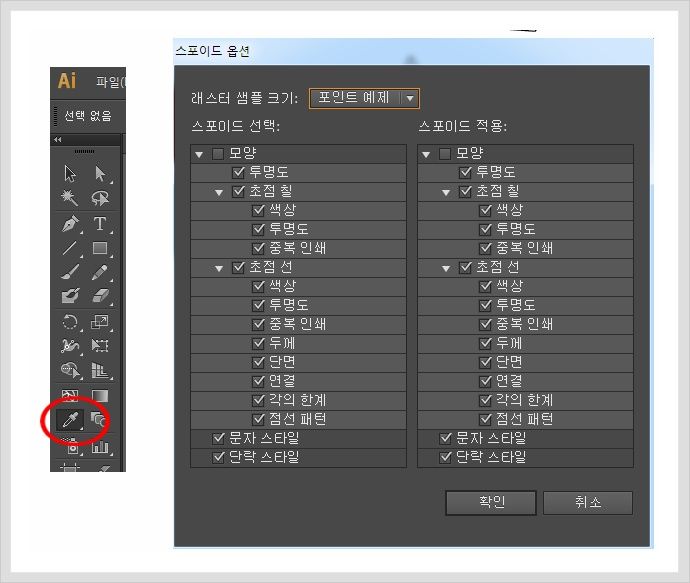This screenshot has width=690, height=583.
Task: Select the Width/Warp tool
Action: pos(70,346)
